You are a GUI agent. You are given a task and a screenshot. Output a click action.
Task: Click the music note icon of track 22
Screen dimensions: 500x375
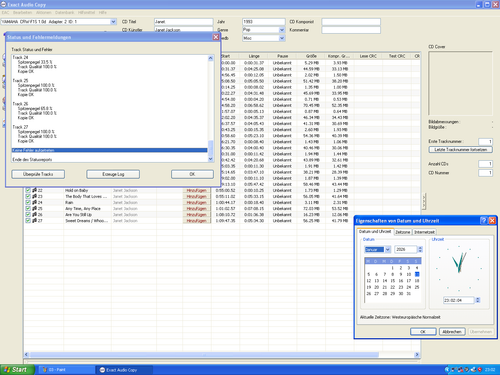[34, 190]
